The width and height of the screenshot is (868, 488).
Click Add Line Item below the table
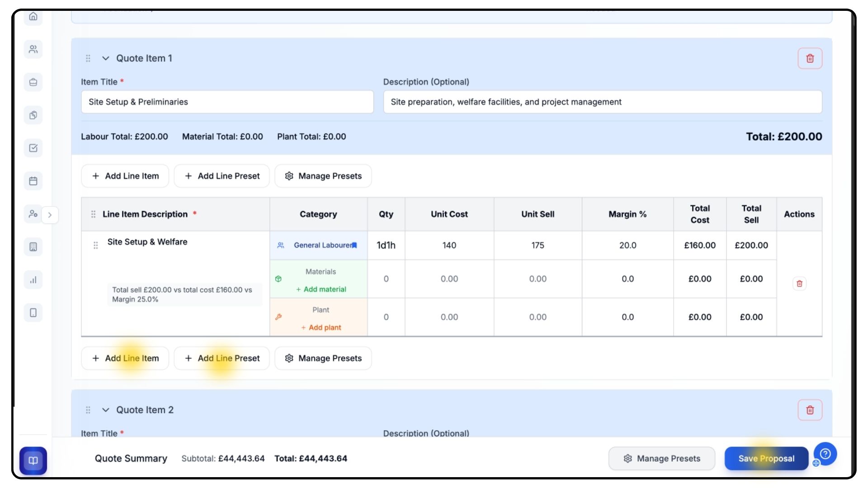pyautogui.click(x=125, y=358)
